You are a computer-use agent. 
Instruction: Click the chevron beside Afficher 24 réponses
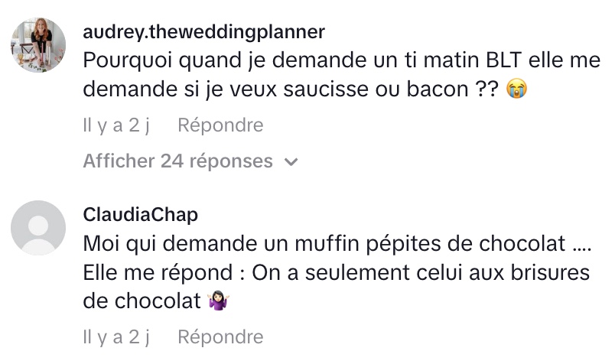coord(290,162)
